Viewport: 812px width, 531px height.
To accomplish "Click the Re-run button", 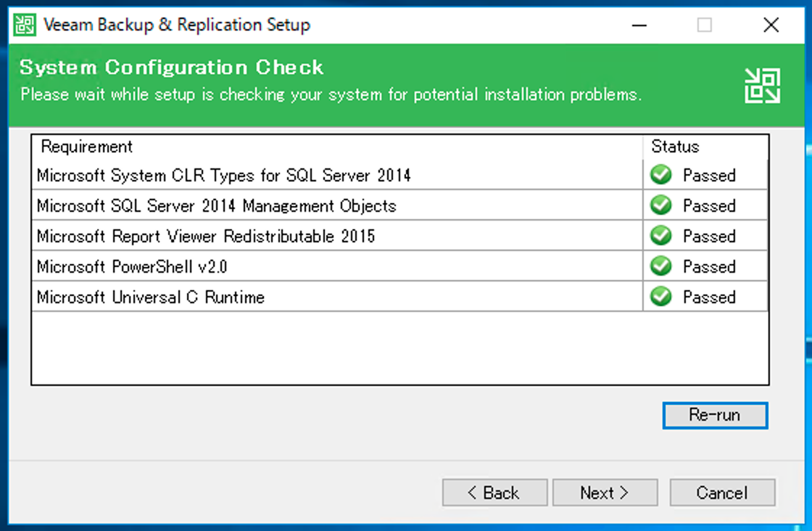I will click(714, 415).
